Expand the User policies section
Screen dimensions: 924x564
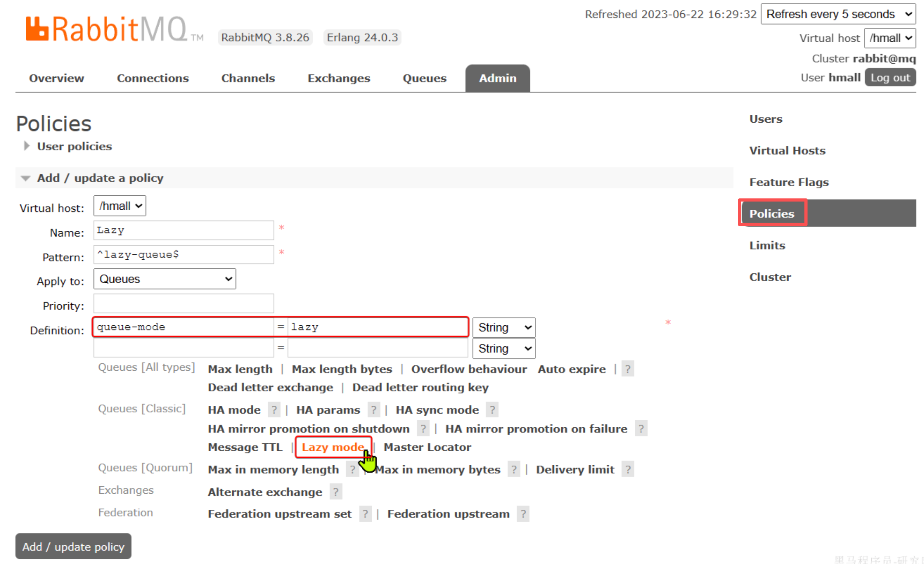(74, 146)
